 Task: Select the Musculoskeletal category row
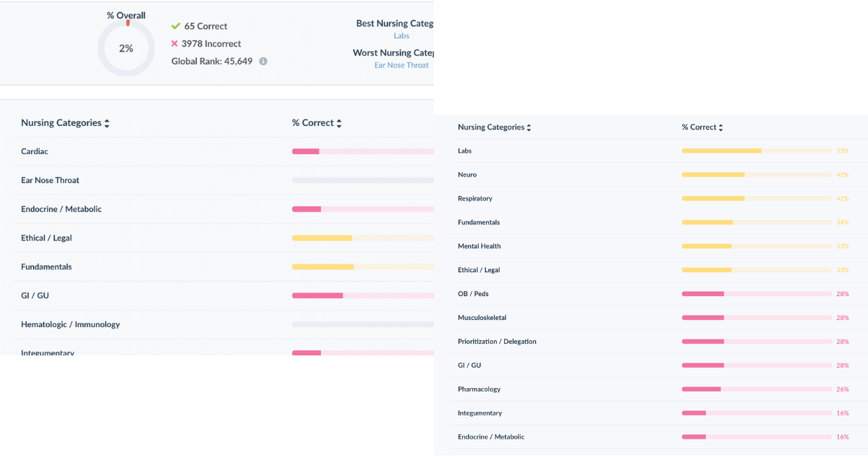[x=482, y=318]
